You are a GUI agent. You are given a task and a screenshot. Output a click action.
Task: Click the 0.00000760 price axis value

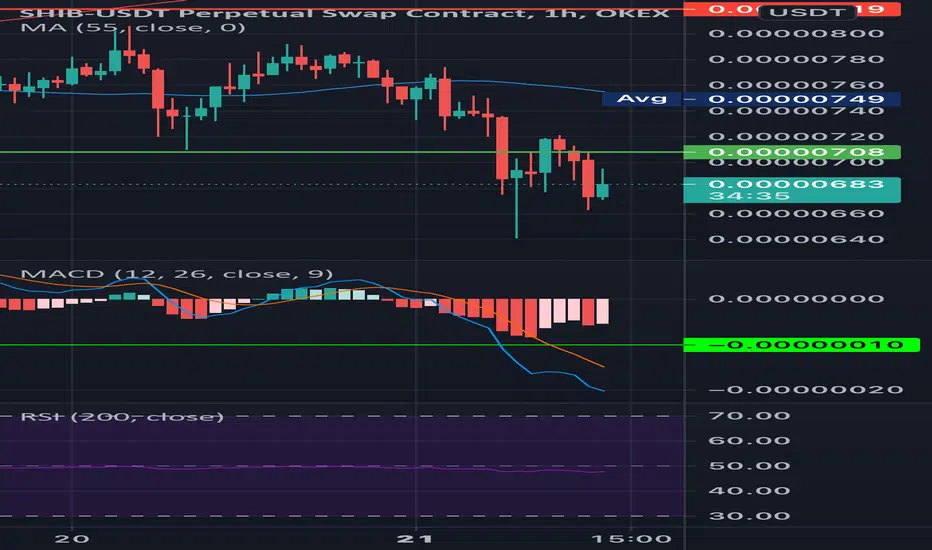[796, 84]
